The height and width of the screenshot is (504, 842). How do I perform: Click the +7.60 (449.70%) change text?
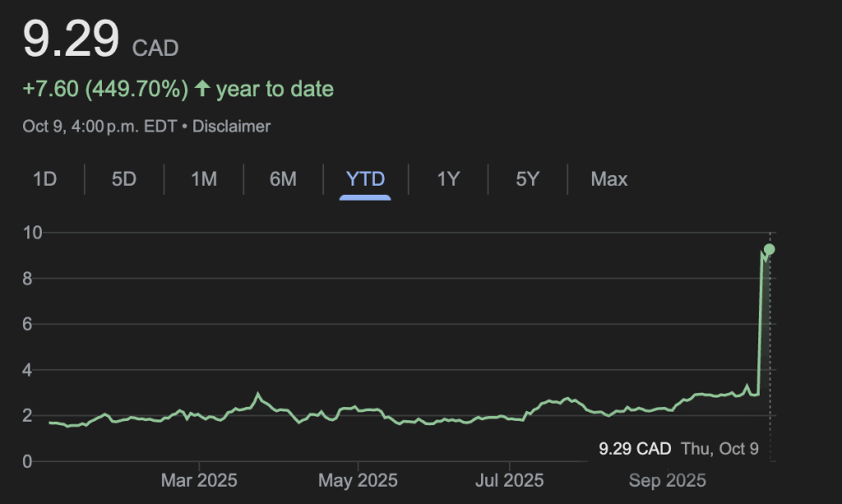pos(105,89)
